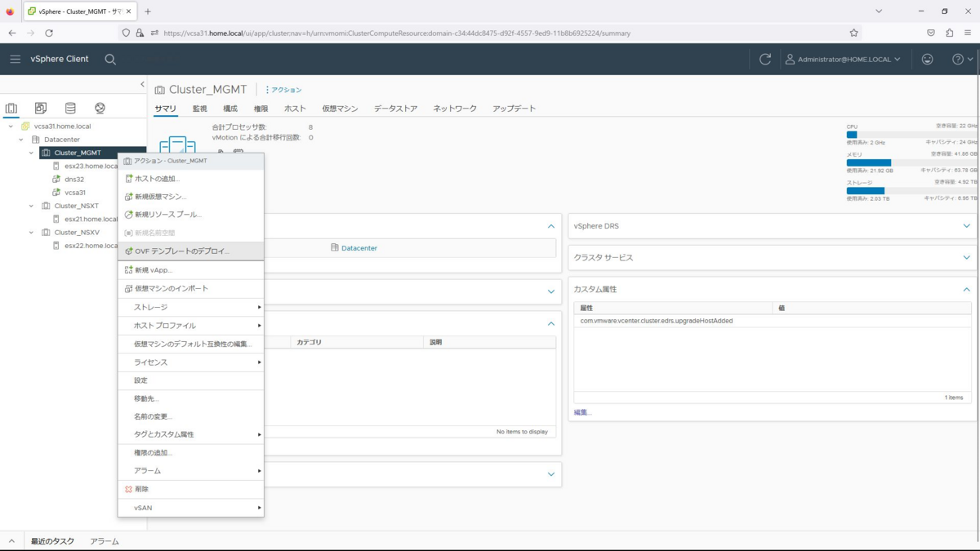Choose 新規リソース プール menu entry
The width and height of the screenshot is (980, 551).
pos(190,215)
